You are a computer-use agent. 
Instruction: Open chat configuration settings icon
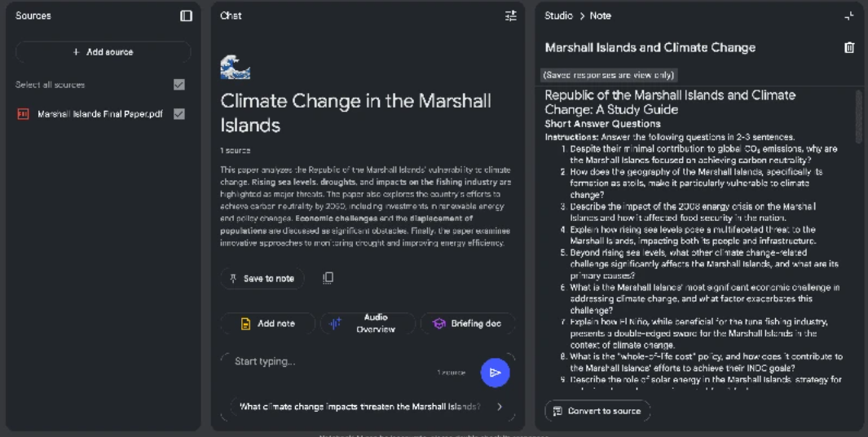pyautogui.click(x=511, y=15)
